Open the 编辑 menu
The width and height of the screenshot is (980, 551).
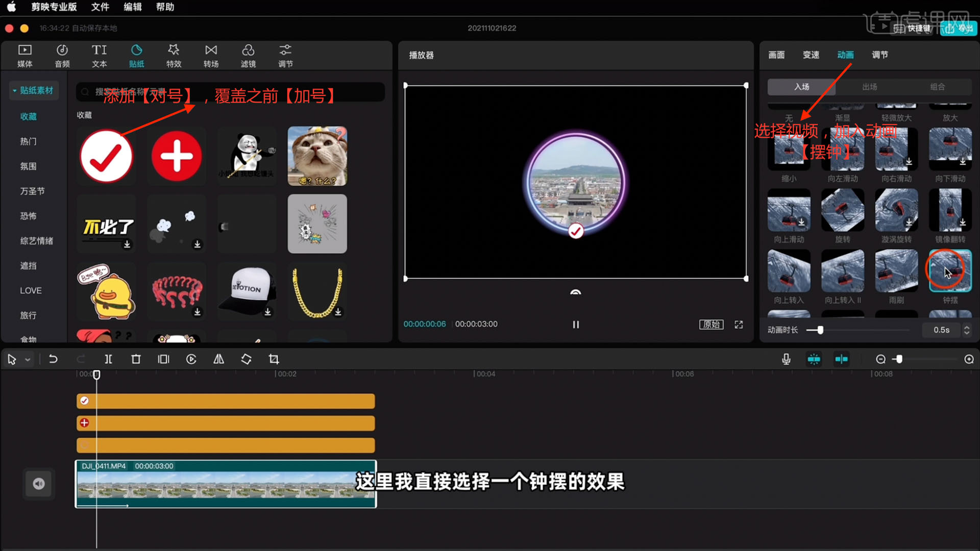(x=132, y=7)
